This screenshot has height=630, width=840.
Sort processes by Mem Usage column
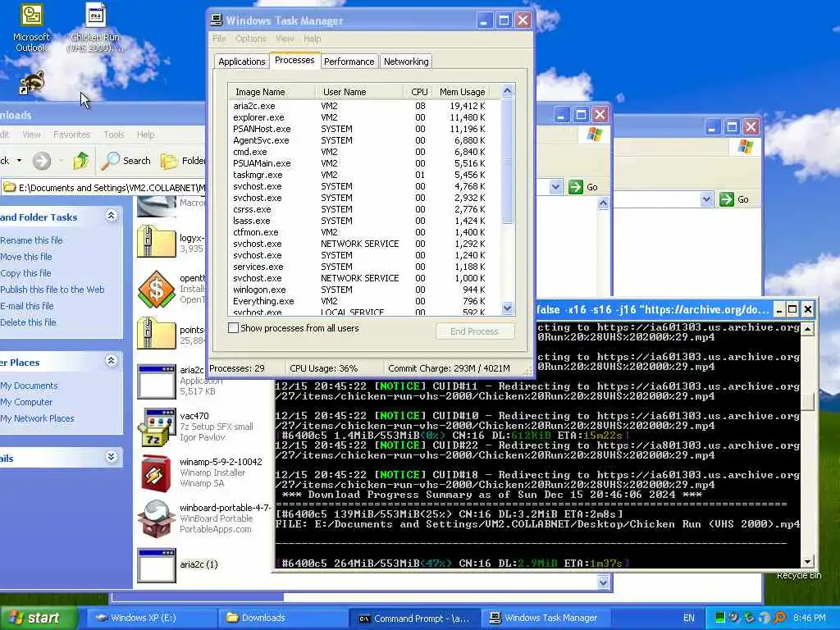coord(463,92)
